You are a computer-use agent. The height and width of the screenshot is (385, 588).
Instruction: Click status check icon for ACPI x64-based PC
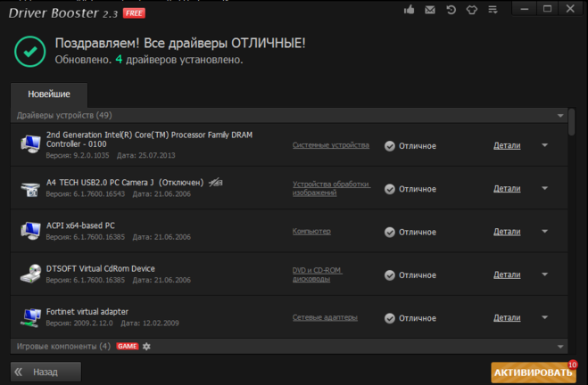390,233
